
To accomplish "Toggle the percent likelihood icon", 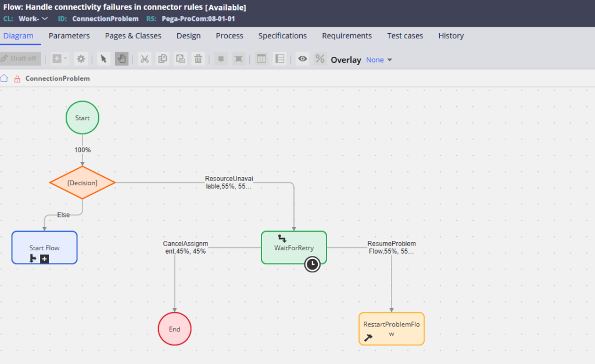I will click(320, 59).
